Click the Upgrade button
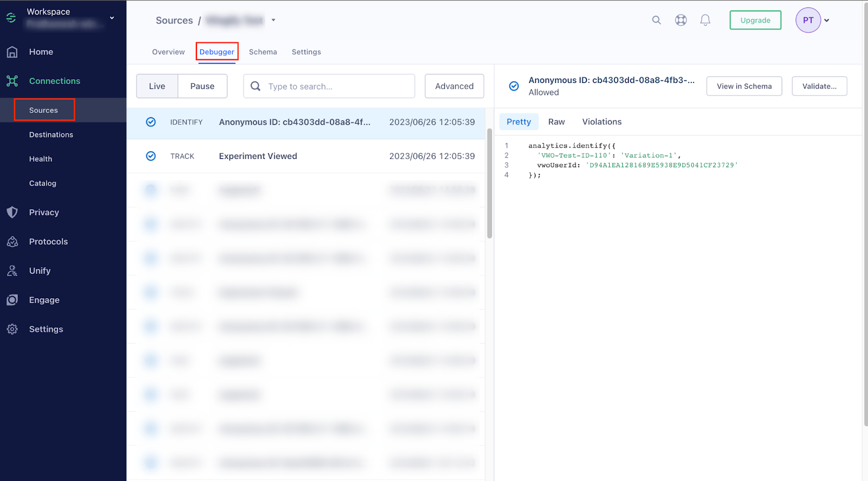Image resolution: width=868 pixels, height=481 pixels. (755, 20)
